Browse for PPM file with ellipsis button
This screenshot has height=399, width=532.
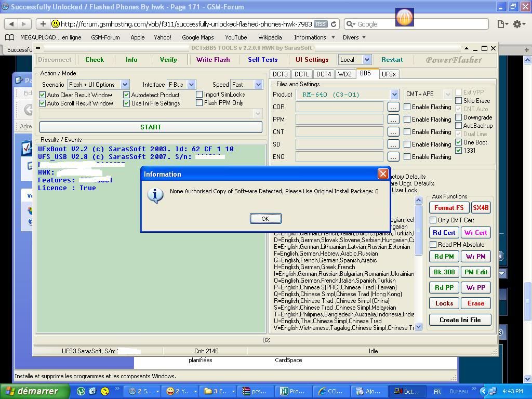tap(393, 119)
